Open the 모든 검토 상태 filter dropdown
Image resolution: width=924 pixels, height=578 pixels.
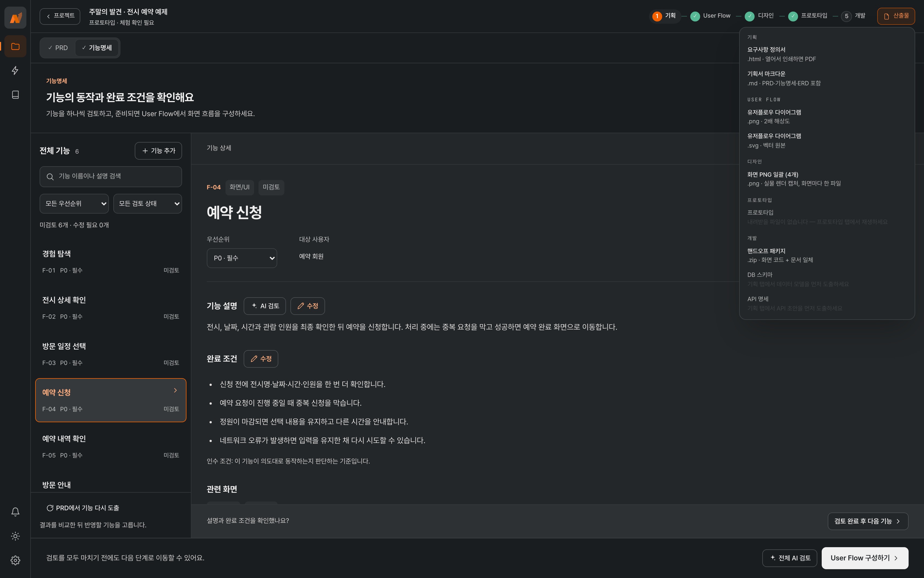click(x=147, y=203)
